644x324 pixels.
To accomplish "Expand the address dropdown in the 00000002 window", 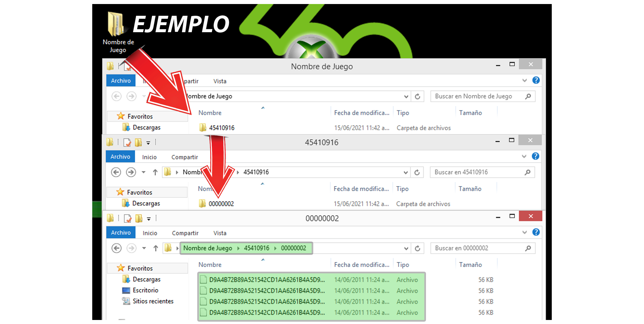I will pos(406,248).
